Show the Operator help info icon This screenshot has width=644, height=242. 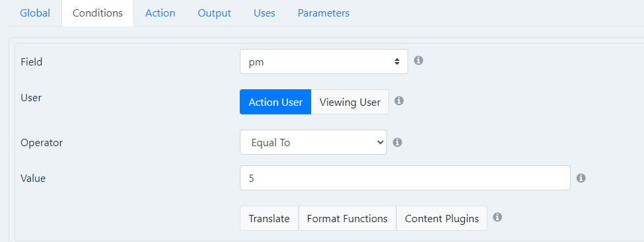pyautogui.click(x=397, y=142)
